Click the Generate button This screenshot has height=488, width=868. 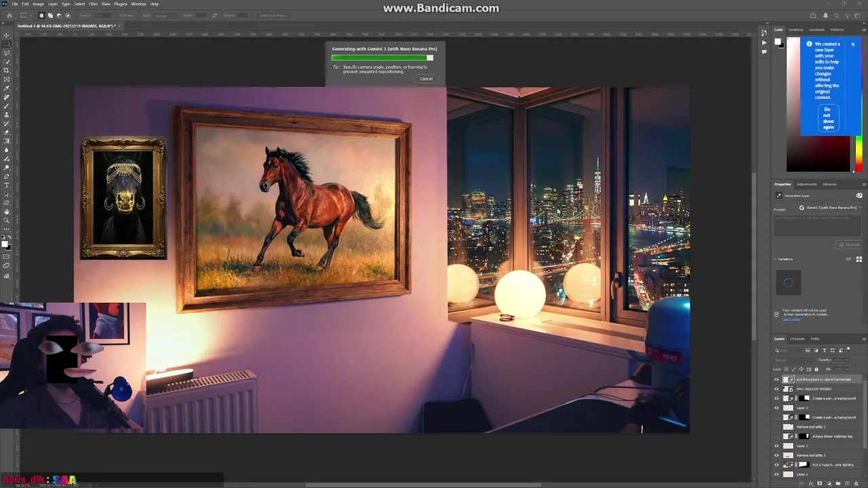click(849, 245)
